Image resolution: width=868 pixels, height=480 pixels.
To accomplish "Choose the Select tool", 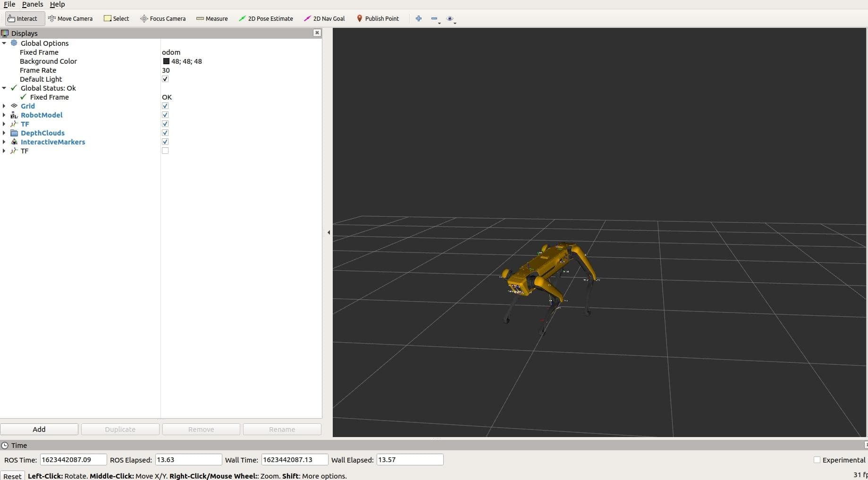I will tap(116, 18).
